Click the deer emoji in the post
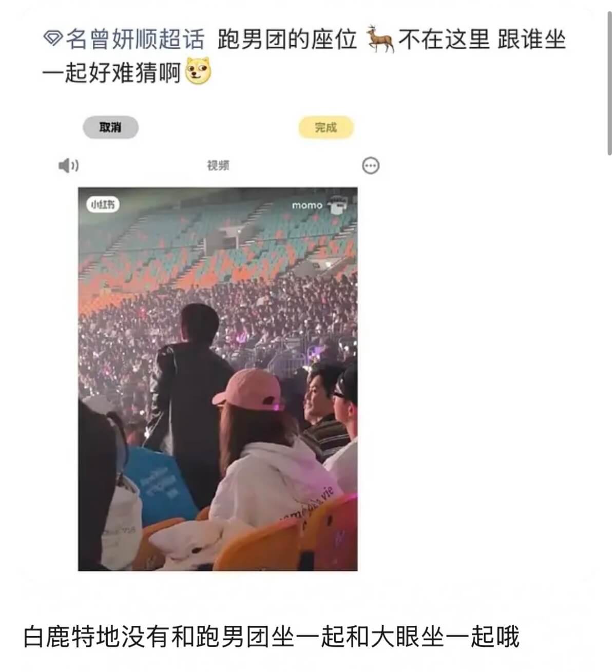 pos(380,39)
